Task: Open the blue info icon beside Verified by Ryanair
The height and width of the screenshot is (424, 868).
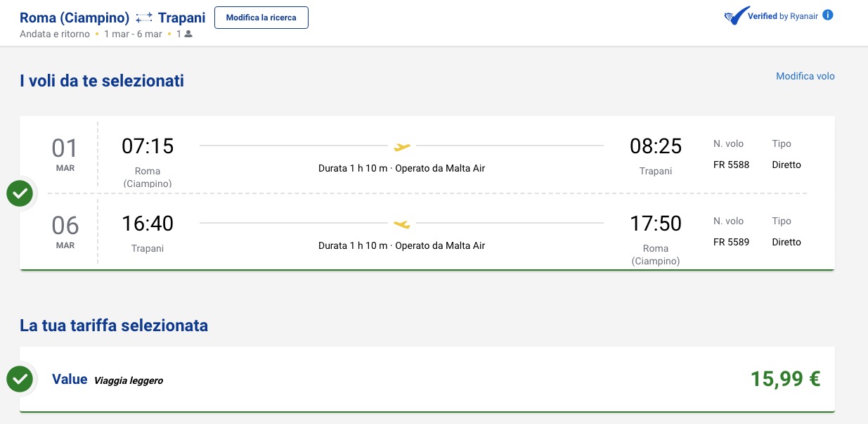Action: [827, 15]
